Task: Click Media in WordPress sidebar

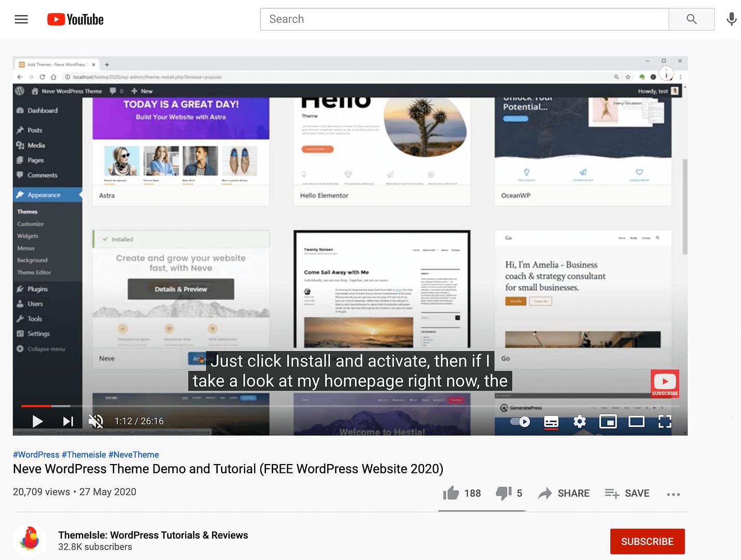Action: coord(36,145)
